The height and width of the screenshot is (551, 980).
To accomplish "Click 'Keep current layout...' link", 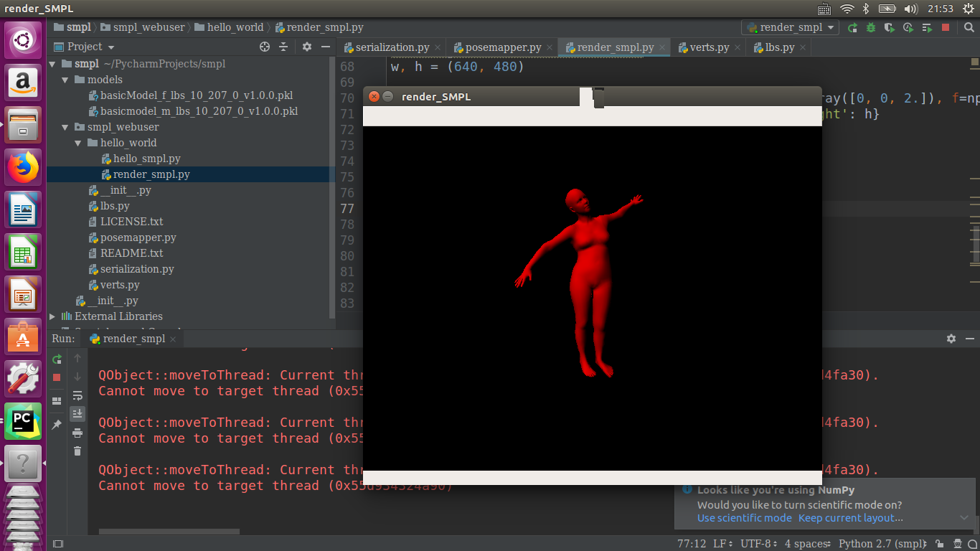I will pos(851,518).
